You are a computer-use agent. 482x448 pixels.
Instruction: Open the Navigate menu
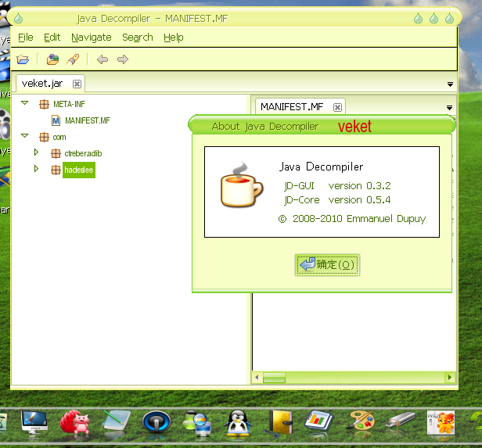pos(92,38)
